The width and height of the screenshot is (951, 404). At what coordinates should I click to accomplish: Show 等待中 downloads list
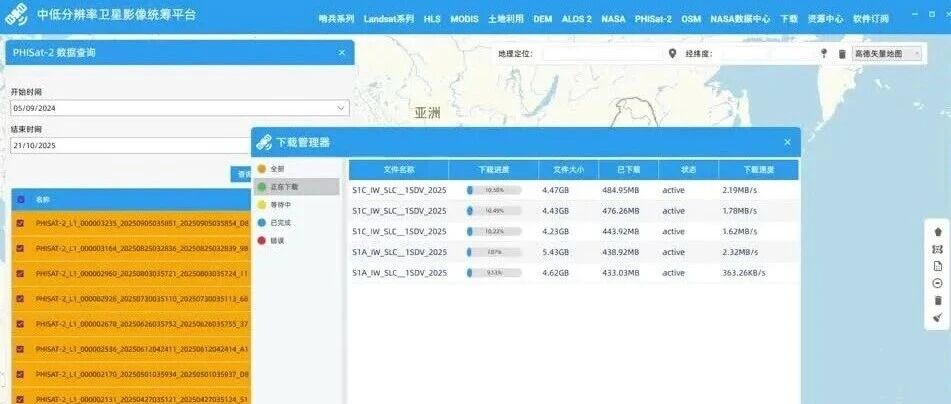click(x=280, y=205)
